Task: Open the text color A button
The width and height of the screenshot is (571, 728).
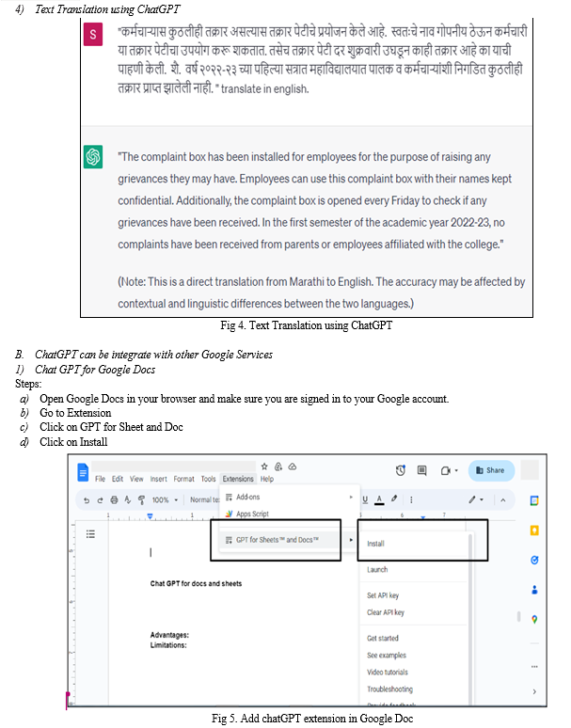Action: 379,499
